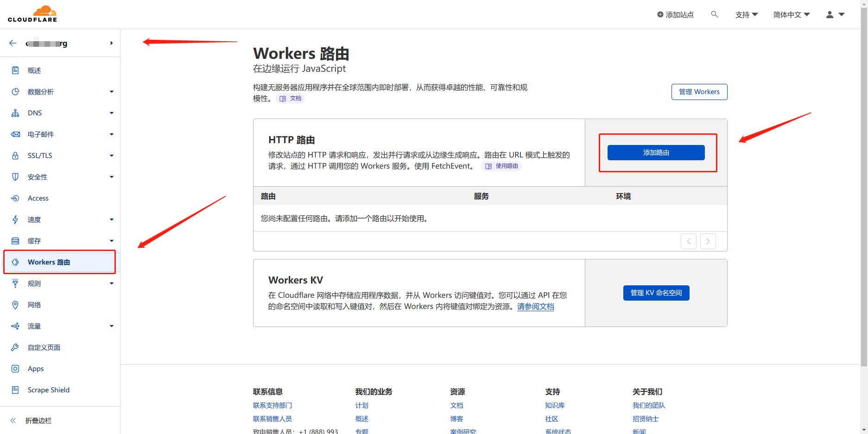The image size is (868, 434).
Task: Expand the DNS submenu arrow
Action: (x=111, y=113)
